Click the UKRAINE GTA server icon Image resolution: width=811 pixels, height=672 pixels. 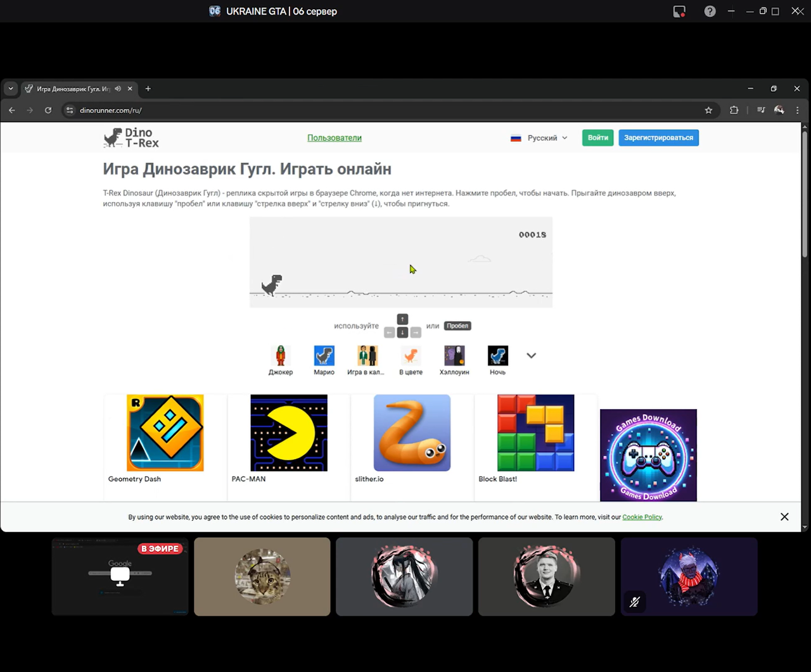(215, 11)
